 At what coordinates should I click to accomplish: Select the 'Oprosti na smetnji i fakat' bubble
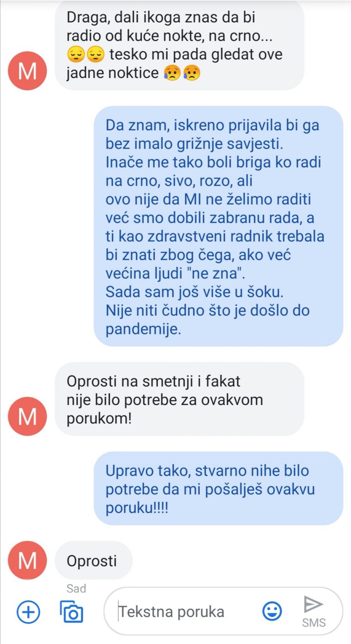(x=180, y=399)
